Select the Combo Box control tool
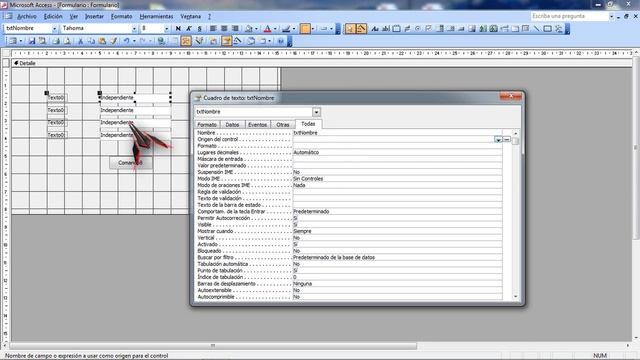The width and height of the screenshot is (640, 360). coord(440,29)
